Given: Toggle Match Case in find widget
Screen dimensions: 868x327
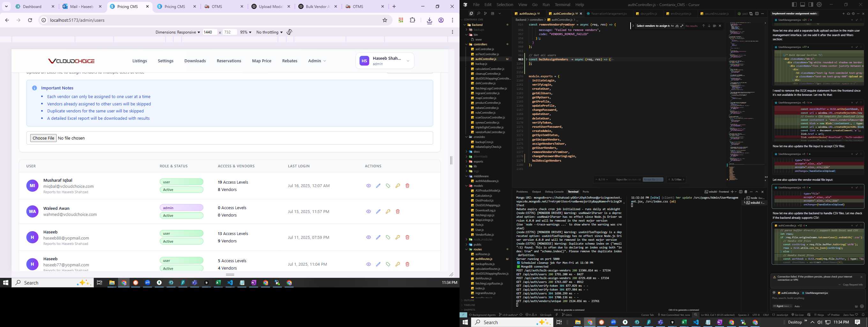Looking at the screenshot, I should [x=672, y=26].
